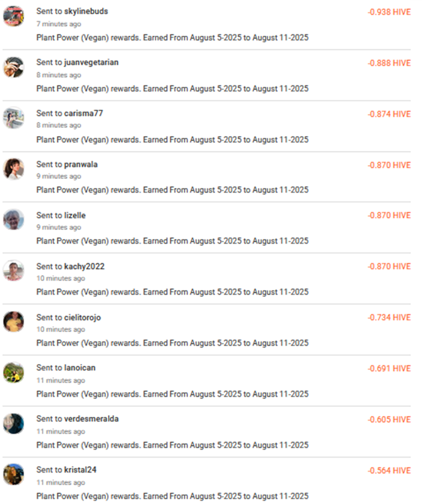Open kristal24's avatar picture
Viewport: 422px width, 504px height.
[x=14, y=474]
